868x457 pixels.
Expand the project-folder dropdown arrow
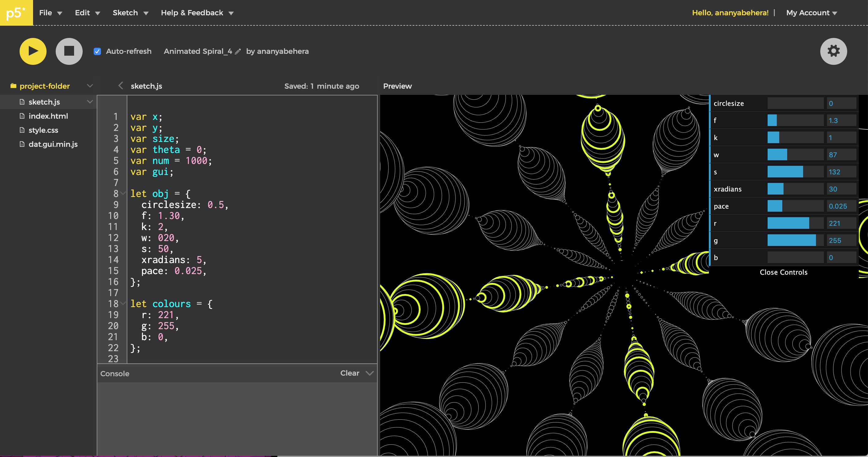coord(90,86)
